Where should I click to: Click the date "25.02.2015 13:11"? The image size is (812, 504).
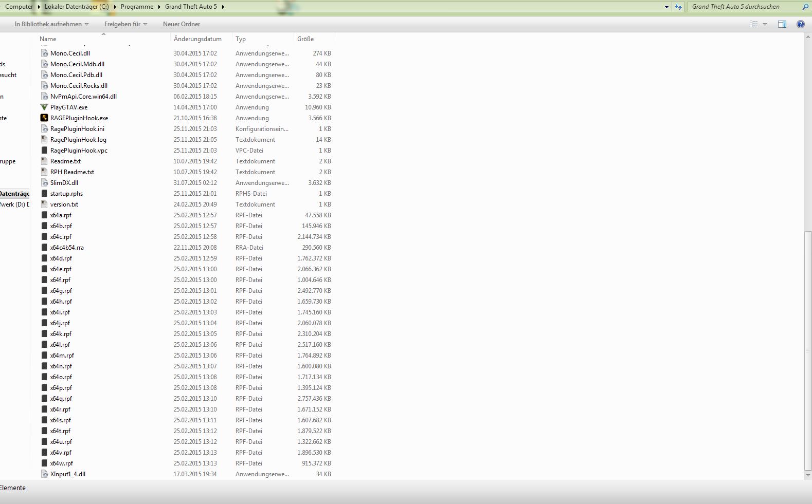point(195,420)
